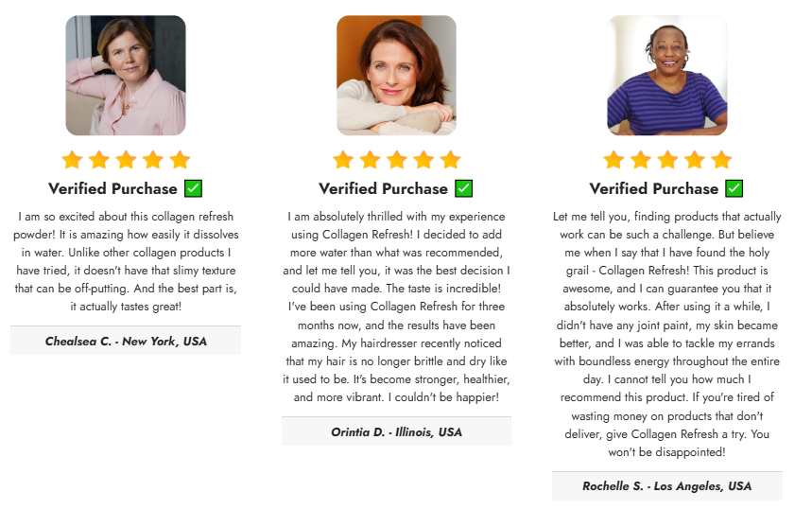This screenshot has width=812, height=510.
Task: Click the first star in Chealsea's rating
Action: [x=73, y=160]
